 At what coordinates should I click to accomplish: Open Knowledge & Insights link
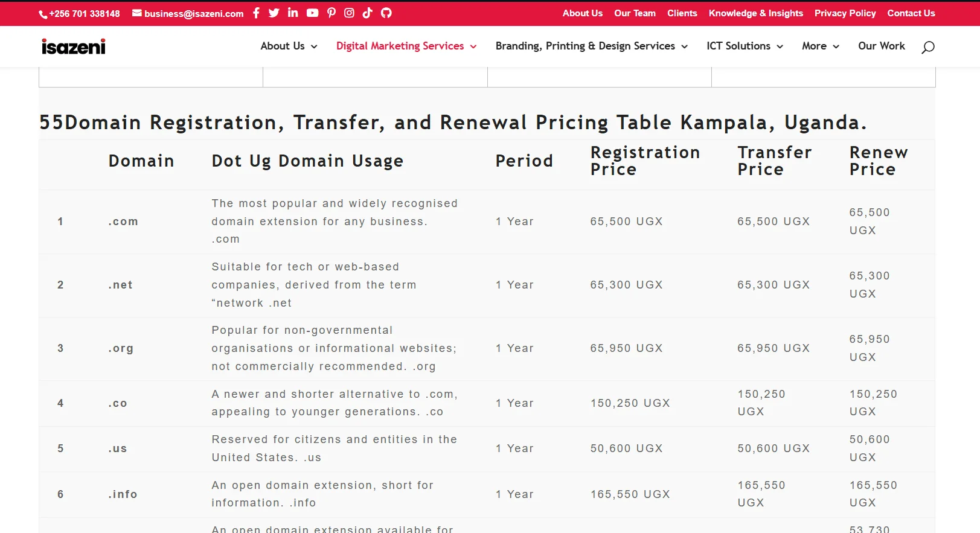756,13
